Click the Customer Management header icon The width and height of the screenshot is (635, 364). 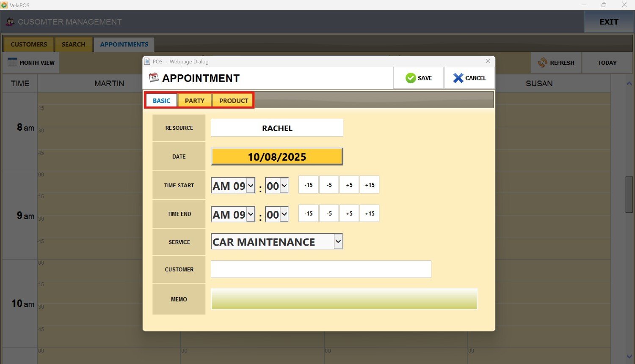point(10,22)
